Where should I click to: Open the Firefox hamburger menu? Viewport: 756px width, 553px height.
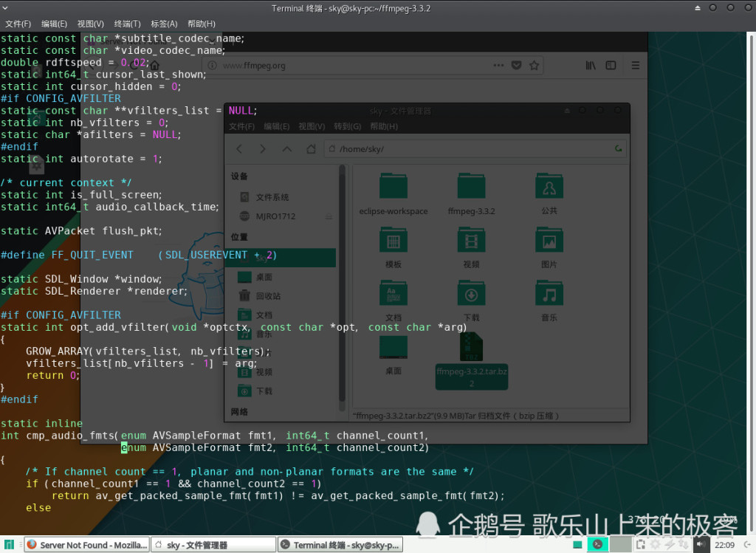point(636,65)
